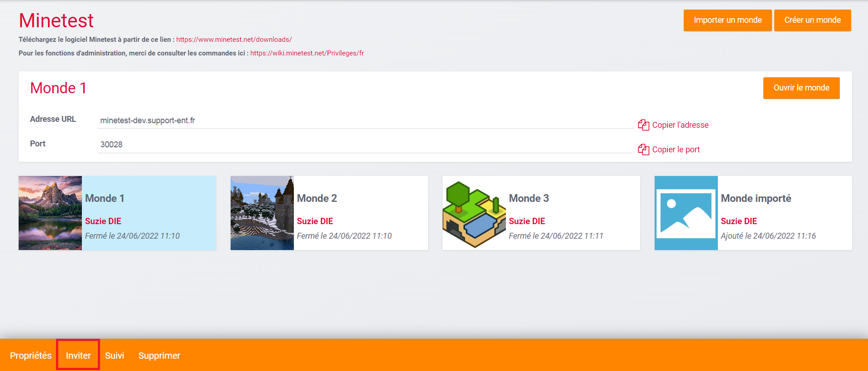
Task: Click the copy icon next to Copier l'adresse
Action: (x=643, y=125)
